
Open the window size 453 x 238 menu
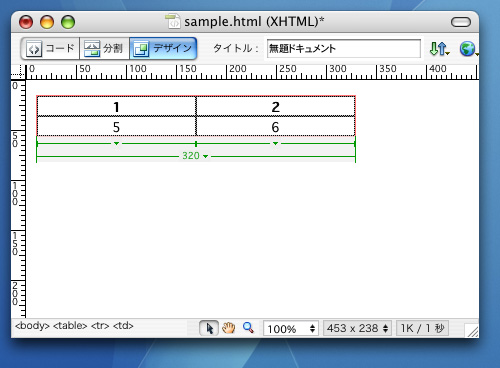point(357,329)
